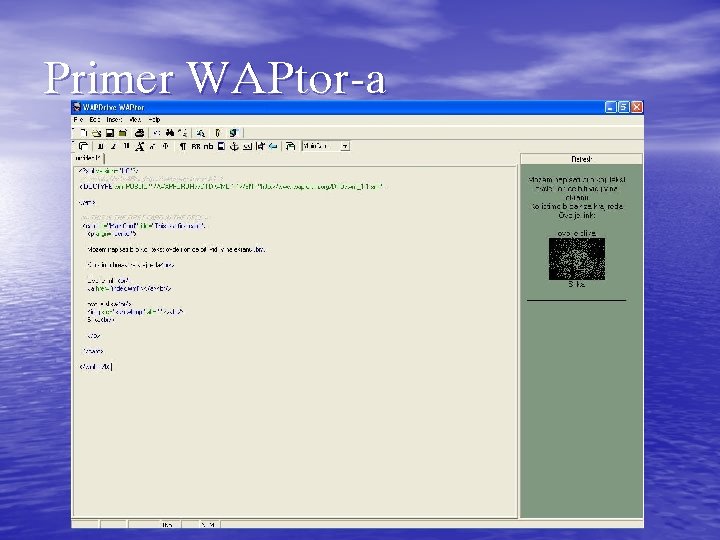Click the Print icon in toolbar
The width and height of the screenshot is (720, 540).
point(140,133)
